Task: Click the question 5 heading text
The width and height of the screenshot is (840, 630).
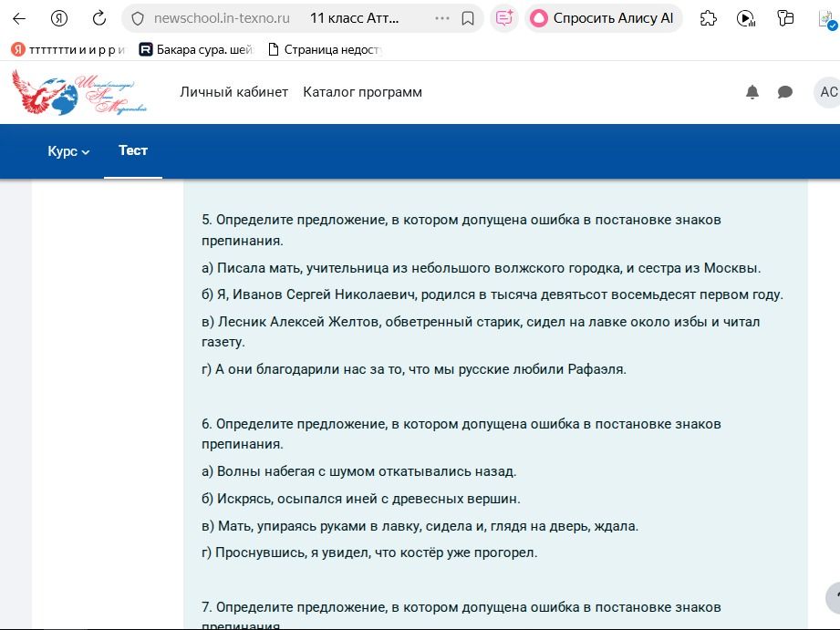Action: click(x=461, y=230)
